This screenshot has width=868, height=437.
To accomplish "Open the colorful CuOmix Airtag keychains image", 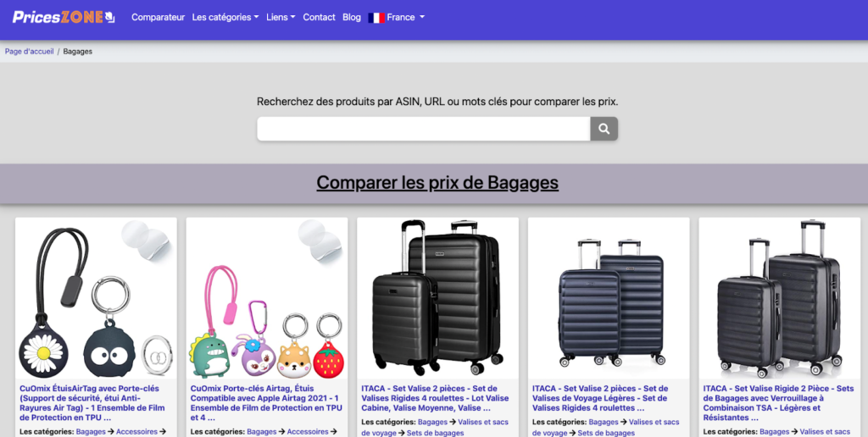I will tap(267, 299).
